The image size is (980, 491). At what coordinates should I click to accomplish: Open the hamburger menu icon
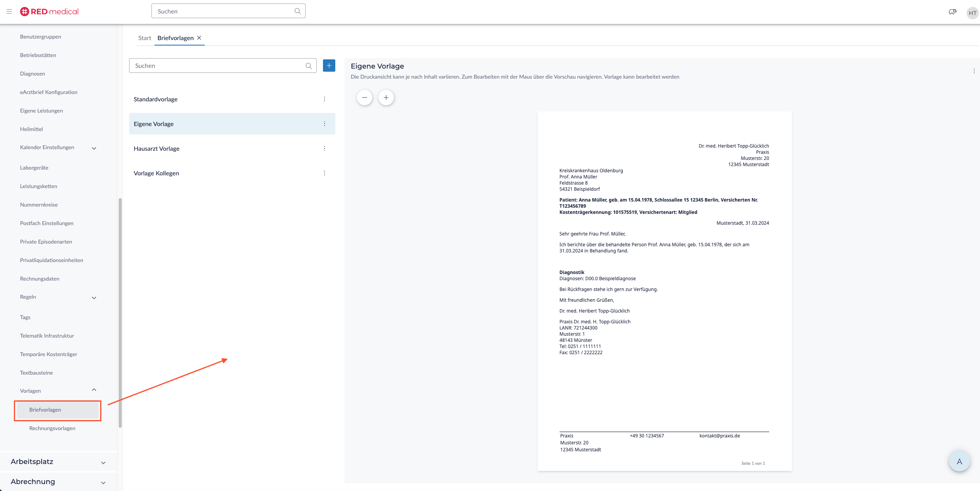click(9, 12)
